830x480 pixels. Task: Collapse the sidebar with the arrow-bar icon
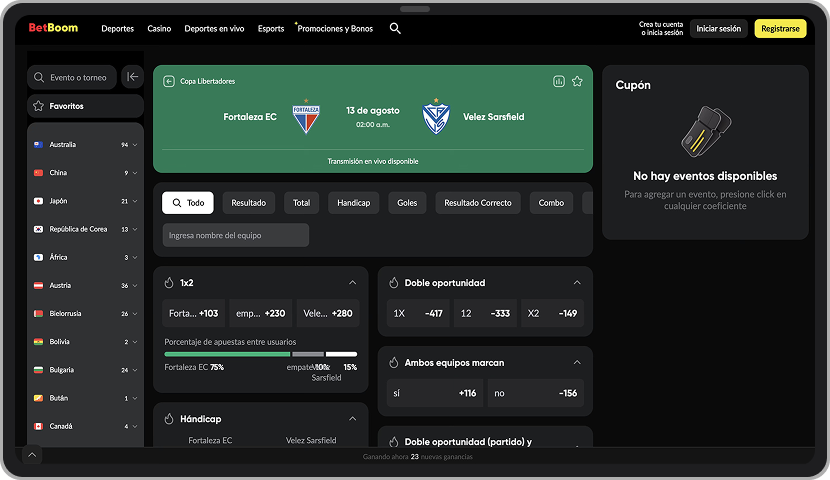(132, 77)
